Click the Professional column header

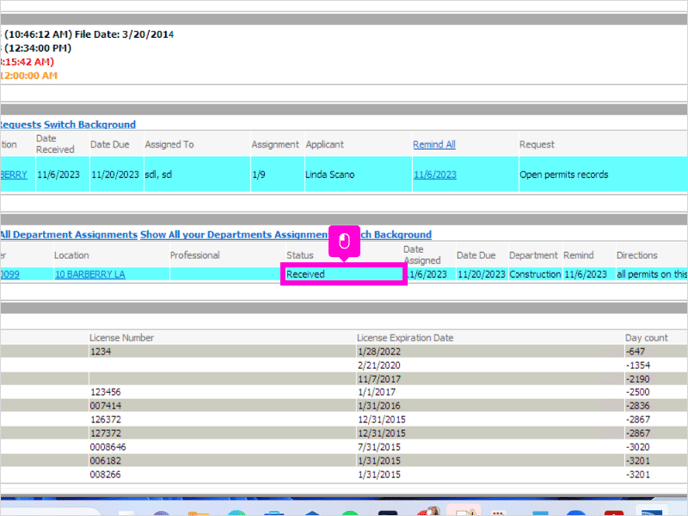click(x=195, y=255)
